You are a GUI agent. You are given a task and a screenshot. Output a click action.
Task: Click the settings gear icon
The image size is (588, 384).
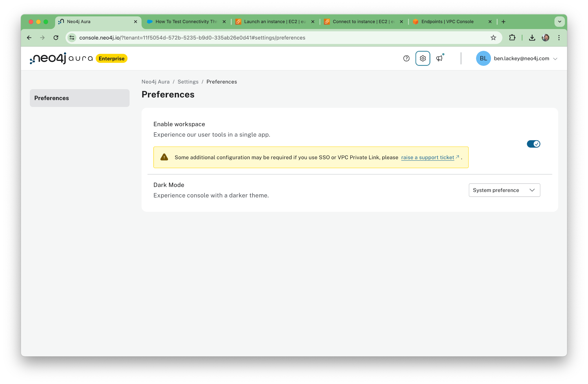click(423, 58)
